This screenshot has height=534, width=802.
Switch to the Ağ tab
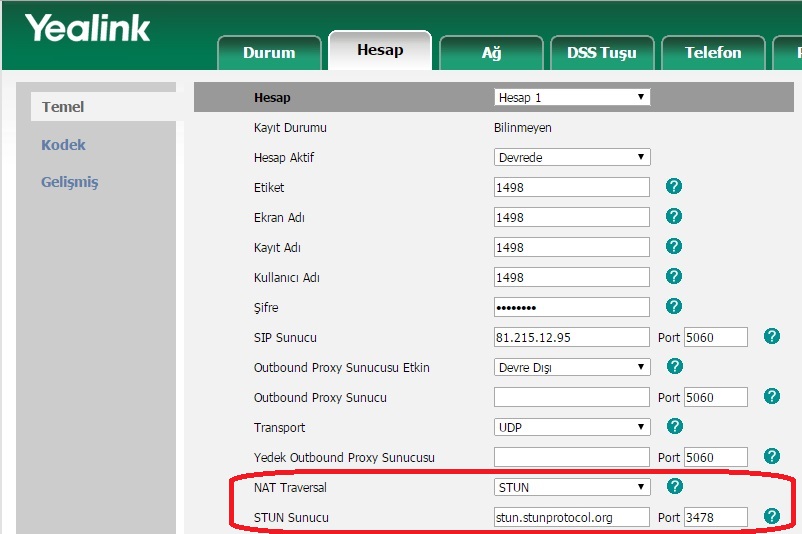[x=491, y=53]
